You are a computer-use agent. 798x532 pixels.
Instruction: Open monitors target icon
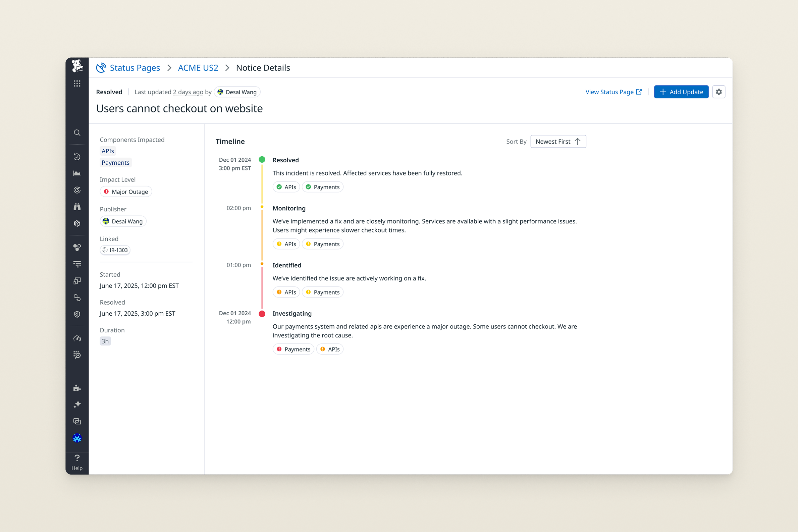(77, 190)
